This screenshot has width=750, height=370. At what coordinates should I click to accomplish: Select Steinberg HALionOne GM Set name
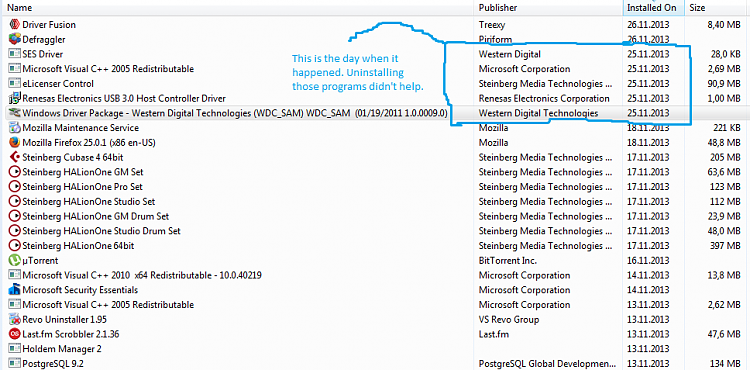(x=83, y=172)
